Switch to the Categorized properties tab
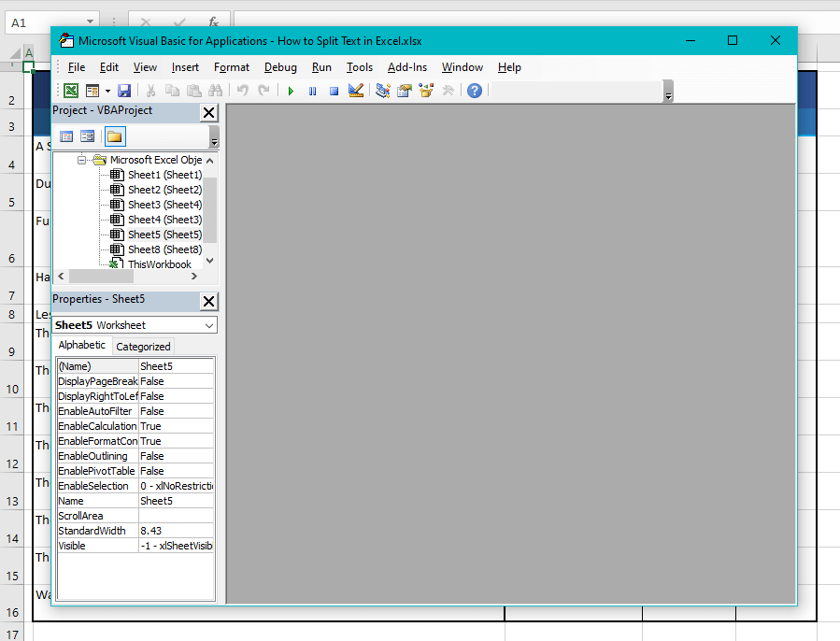Image resolution: width=840 pixels, height=641 pixels. coord(142,345)
